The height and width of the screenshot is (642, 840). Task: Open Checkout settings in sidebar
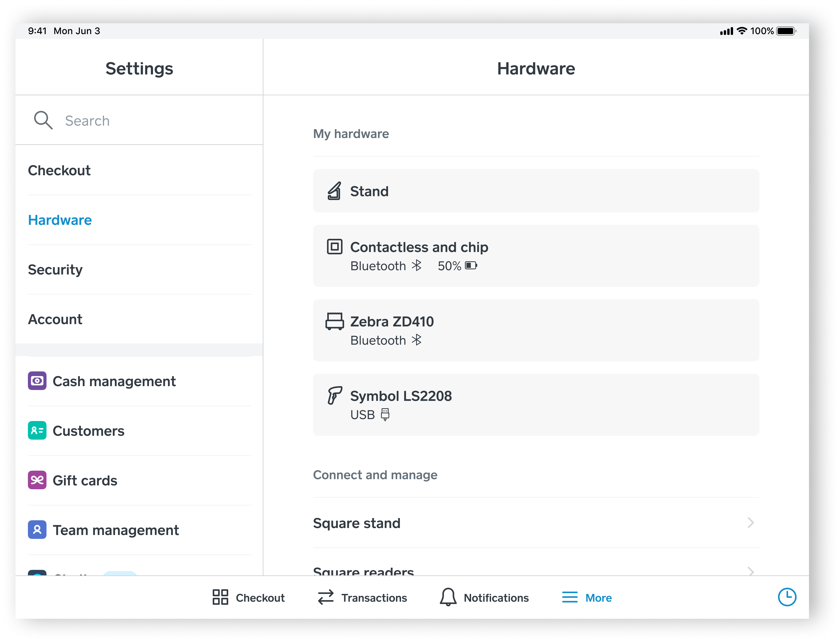click(x=139, y=170)
